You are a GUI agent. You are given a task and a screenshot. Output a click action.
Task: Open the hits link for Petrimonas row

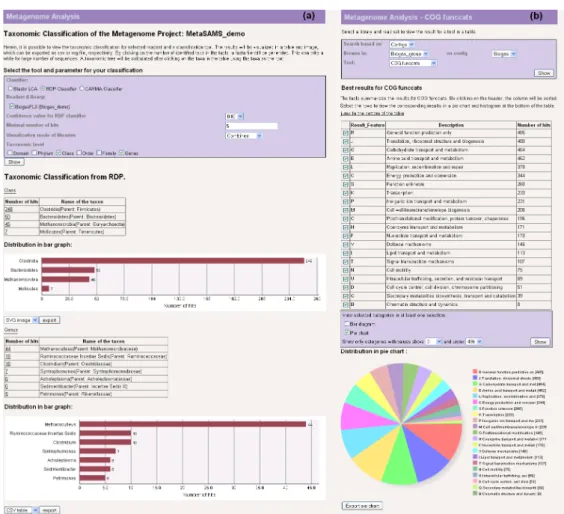tap(6, 394)
